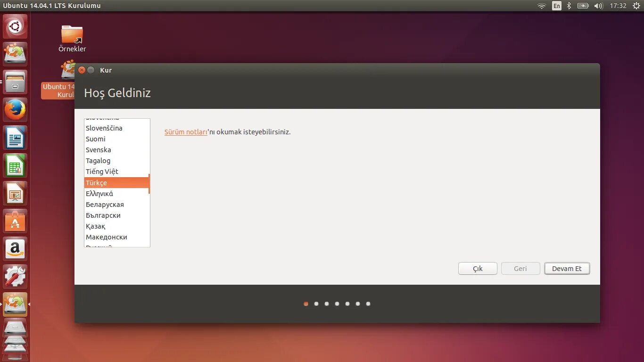Click the Ubuntu 14.04.1 Kurulumu desktop icon
Screen dimensions: 644x362
58,80
